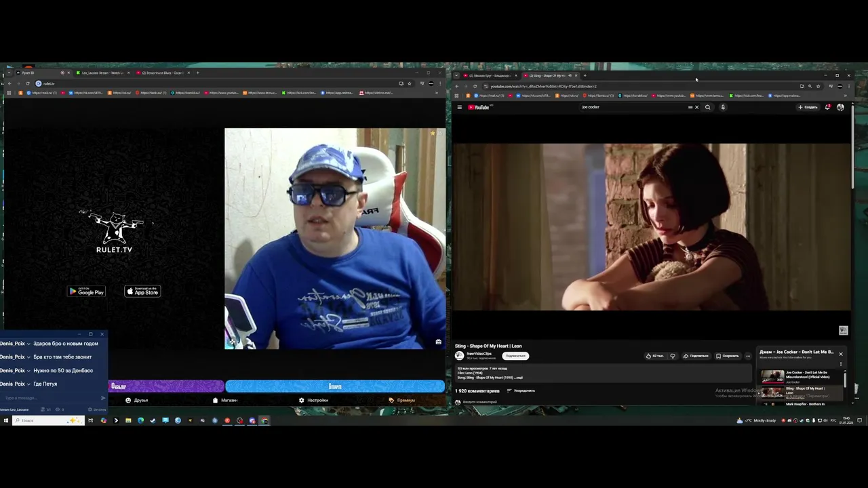The width and height of the screenshot is (868, 488).
Task: Save the video with Сохранить
Action: click(x=728, y=356)
